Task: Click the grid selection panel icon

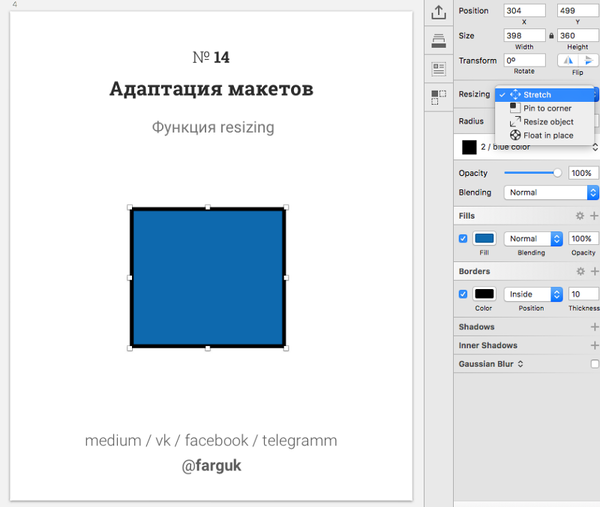Action: 439,97
